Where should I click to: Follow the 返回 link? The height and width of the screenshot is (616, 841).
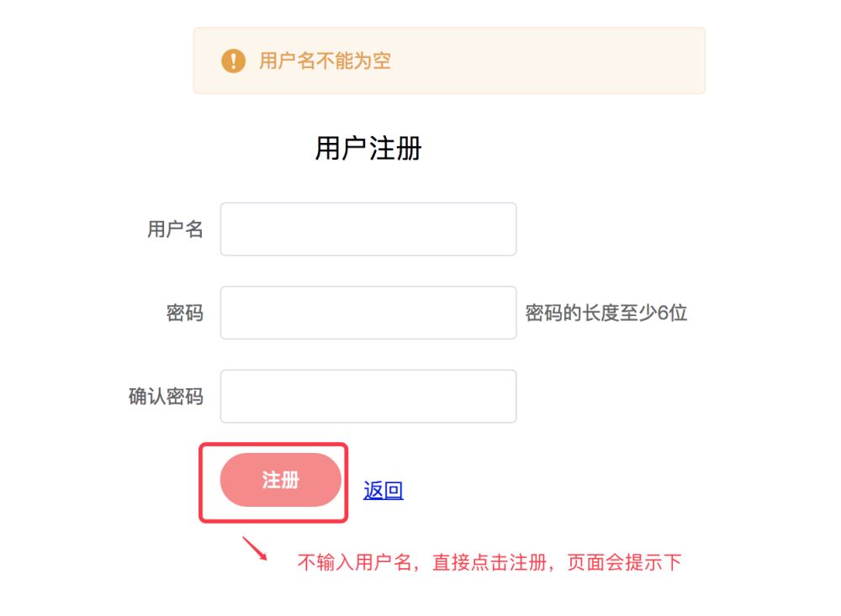tap(383, 490)
